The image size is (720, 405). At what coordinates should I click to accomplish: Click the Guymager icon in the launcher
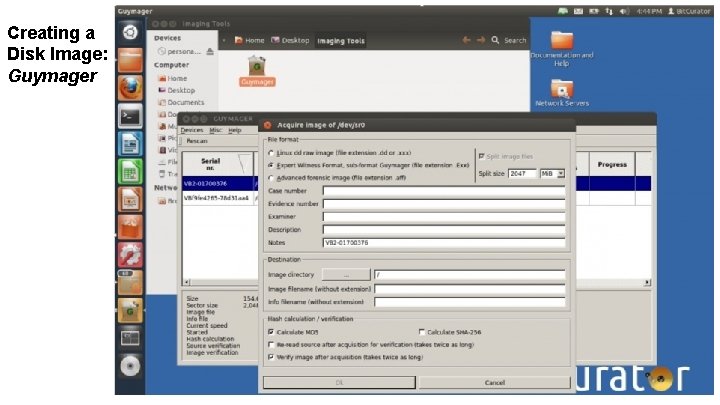[130, 311]
